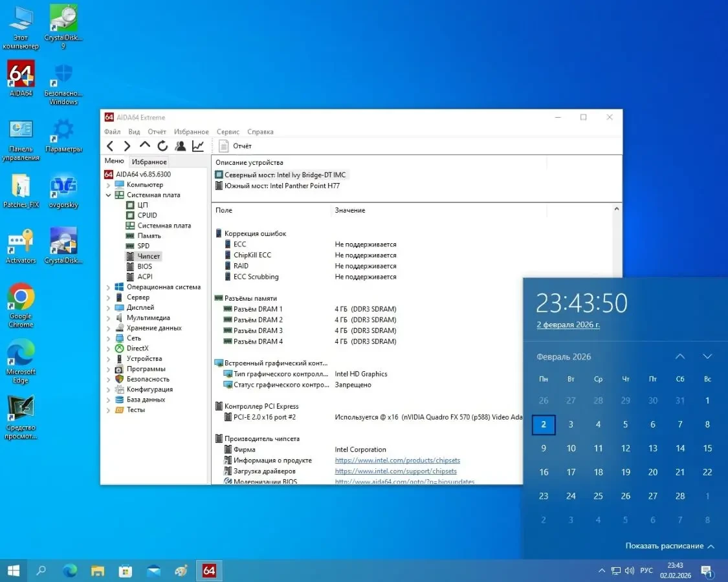Image resolution: width=728 pixels, height=582 pixels.
Task: Open Безопасность Windows desktop shortcut
Action: tap(63, 84)
